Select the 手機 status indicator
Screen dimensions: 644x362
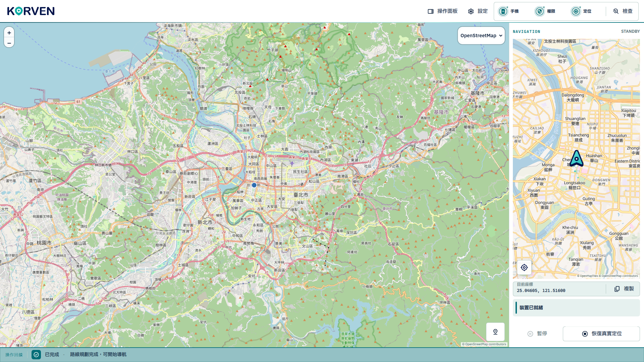(x=508, y=11)
